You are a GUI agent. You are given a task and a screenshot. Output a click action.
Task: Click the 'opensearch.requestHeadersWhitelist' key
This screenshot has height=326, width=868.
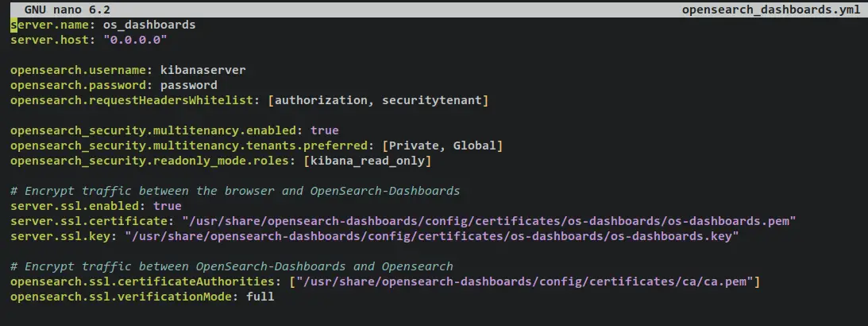[133, 100]
